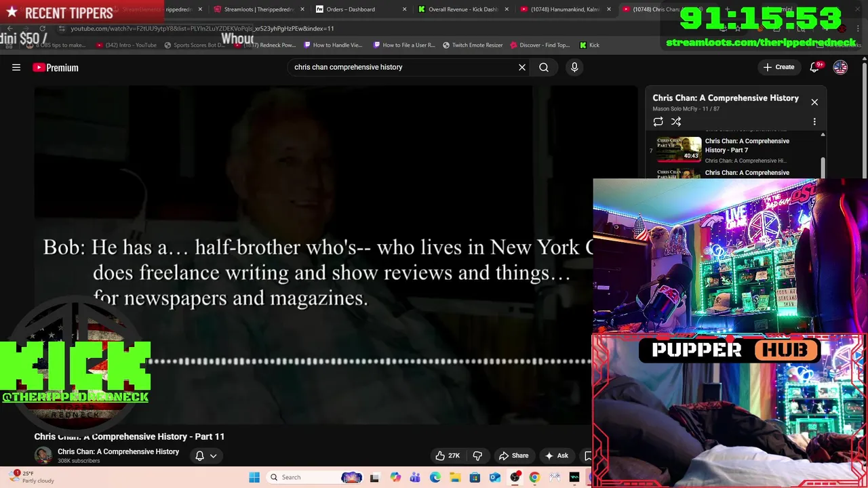Expand subscription notification dropdown chevron

pos(213,456)
